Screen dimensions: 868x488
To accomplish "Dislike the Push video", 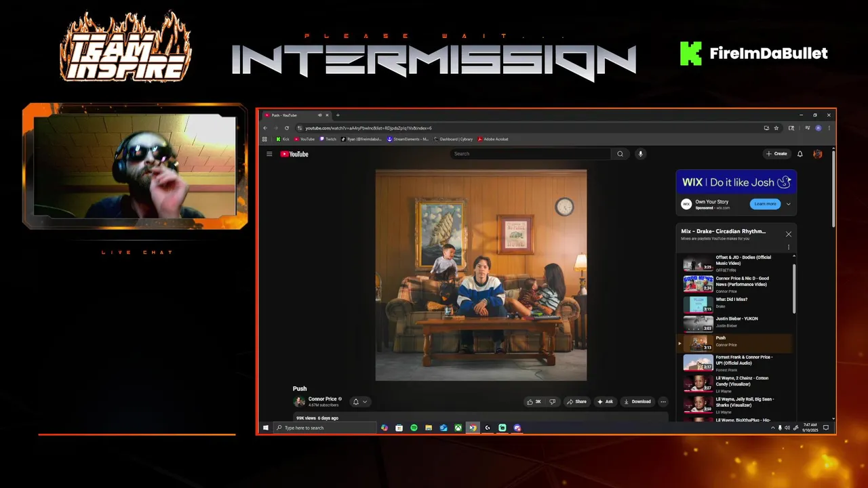I will point(552,401).
